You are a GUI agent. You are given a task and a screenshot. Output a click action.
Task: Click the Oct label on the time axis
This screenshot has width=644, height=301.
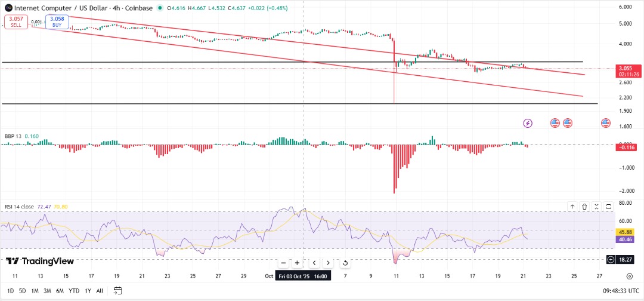pos(269,276)
